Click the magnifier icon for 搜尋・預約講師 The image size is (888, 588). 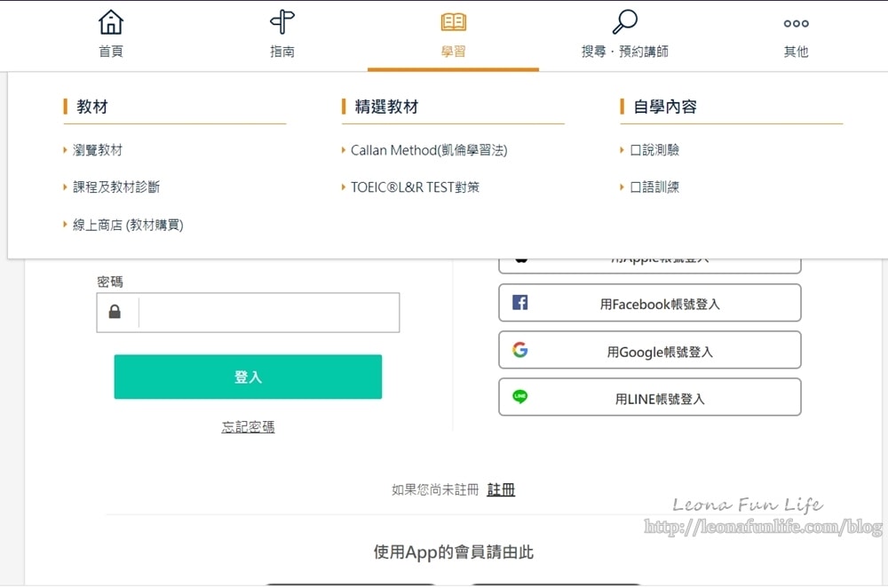coord(625,22)
